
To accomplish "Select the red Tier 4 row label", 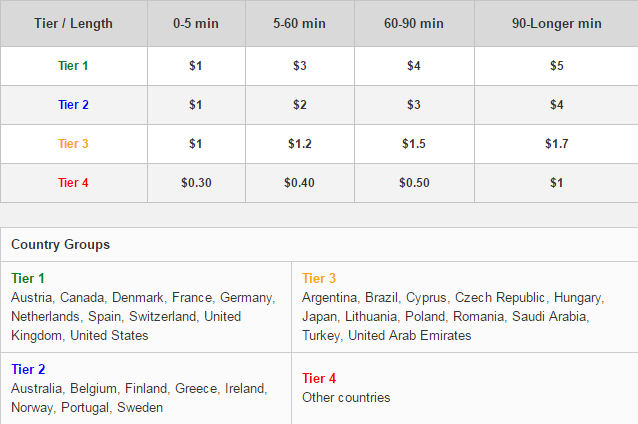I will click(x=73, y=183).
